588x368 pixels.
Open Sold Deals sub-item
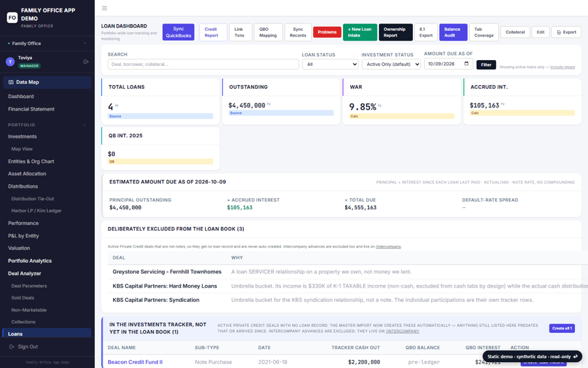[x=22, y=298]
